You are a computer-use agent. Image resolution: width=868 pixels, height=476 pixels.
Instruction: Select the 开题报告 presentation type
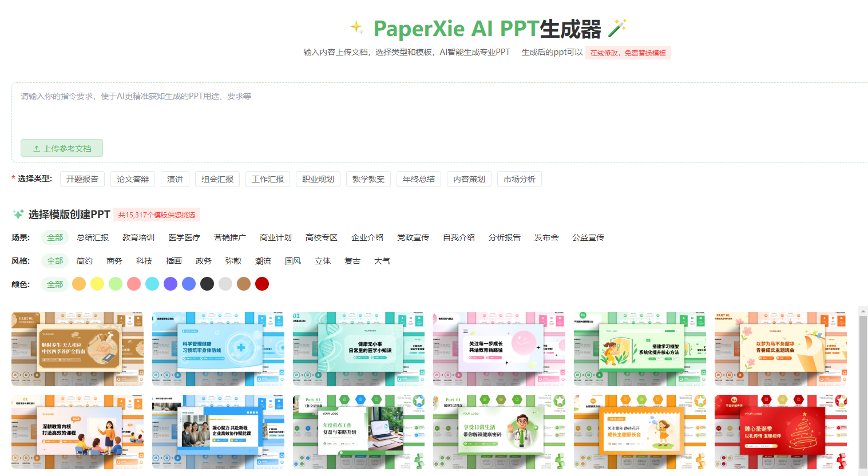click(84, 178)
